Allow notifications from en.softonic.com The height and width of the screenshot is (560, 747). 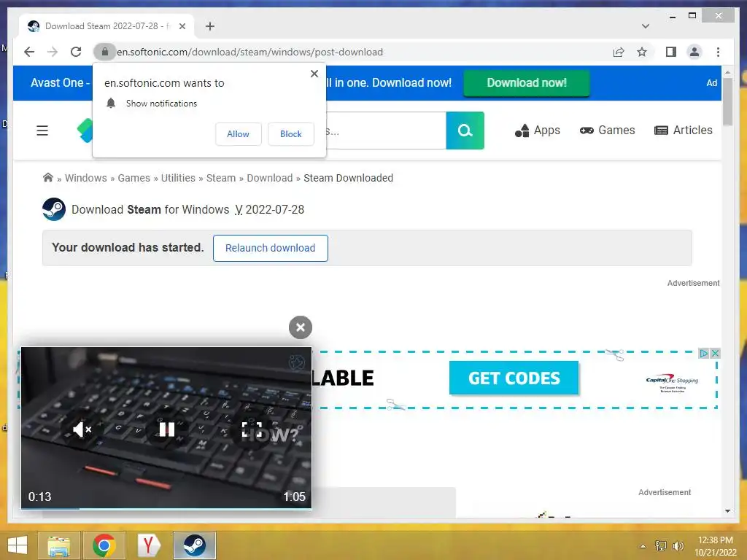(x=239, y=134)
